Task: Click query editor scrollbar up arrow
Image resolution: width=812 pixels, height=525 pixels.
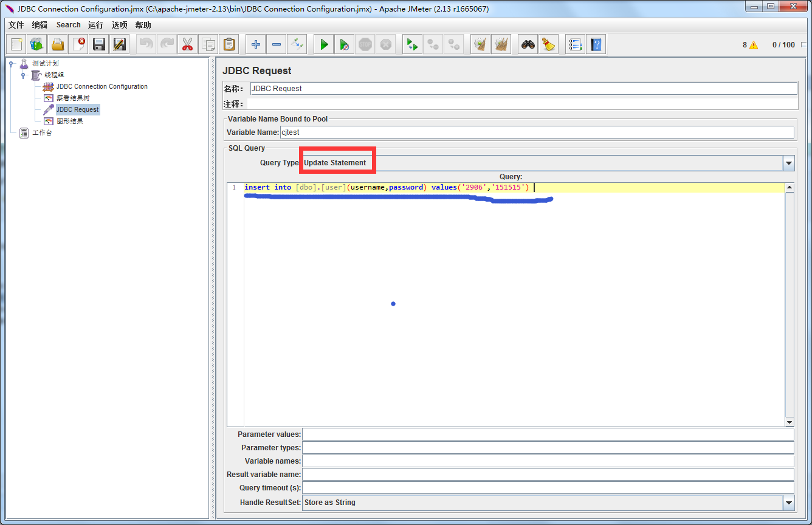Action: (x=790, y=188)
